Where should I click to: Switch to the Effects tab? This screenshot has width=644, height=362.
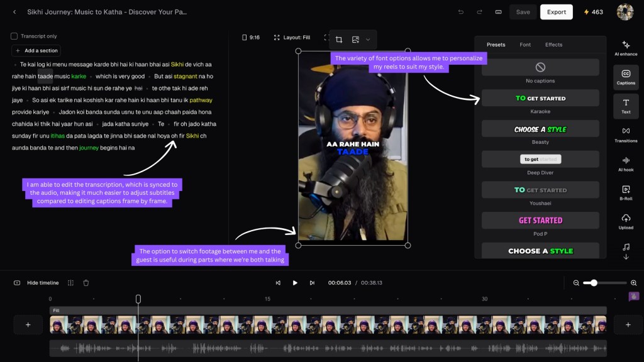[x=553, y=45]
